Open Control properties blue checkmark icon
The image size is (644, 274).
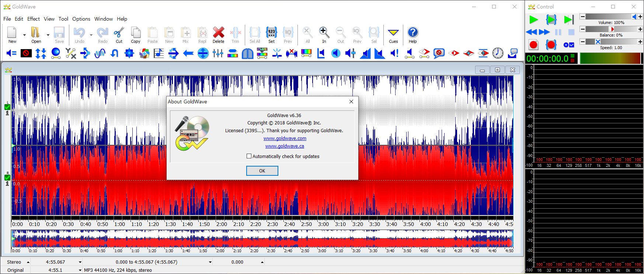[569, 45]
